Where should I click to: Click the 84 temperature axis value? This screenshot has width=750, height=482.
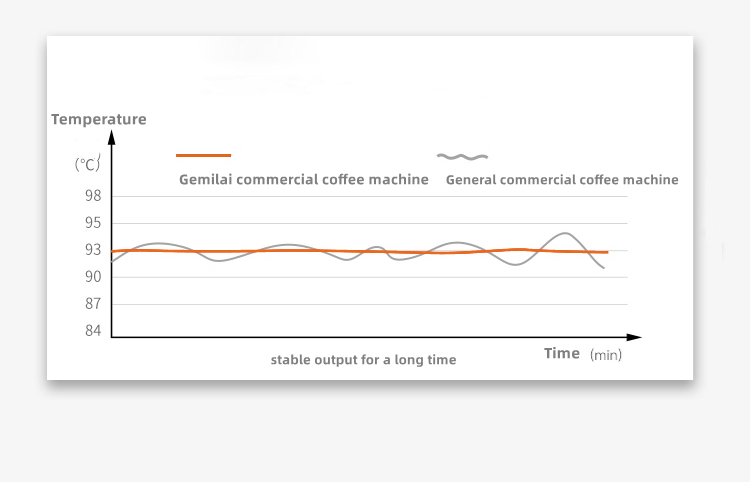tap(93, 331)
